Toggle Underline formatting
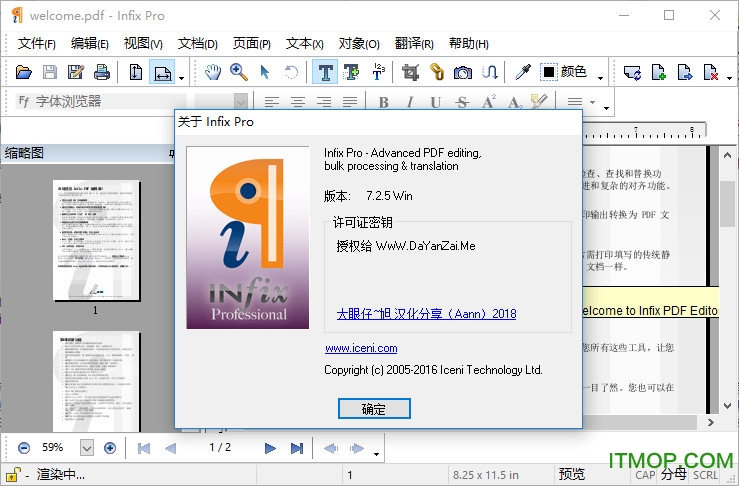 436,101
